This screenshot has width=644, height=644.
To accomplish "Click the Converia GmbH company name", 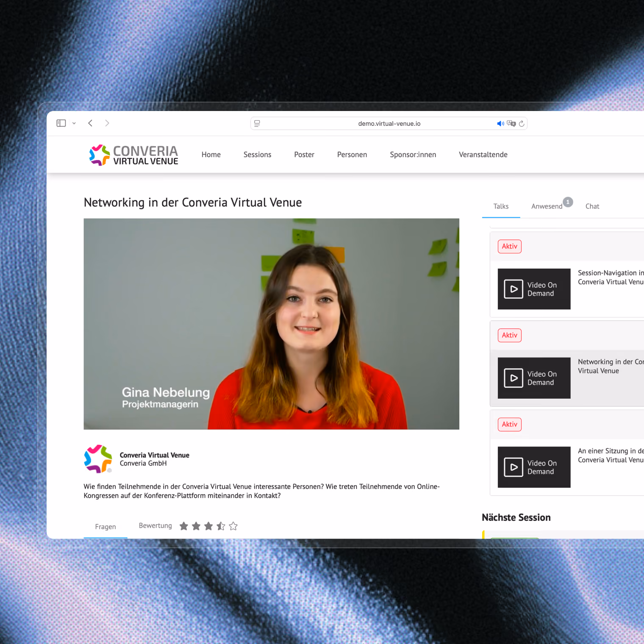I will click(x=143, y=464).
